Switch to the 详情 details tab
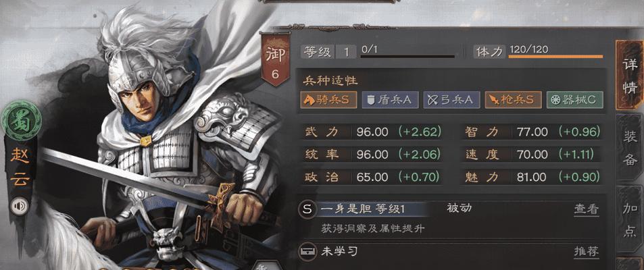Screen dimensions: 644x270 [630, 76]
